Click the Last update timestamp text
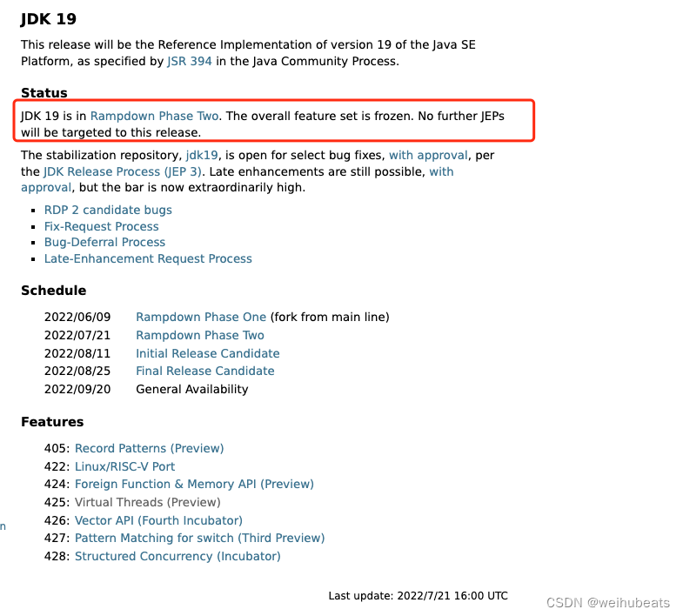Screen dimensions: 683x616 [x=419, y=595]
